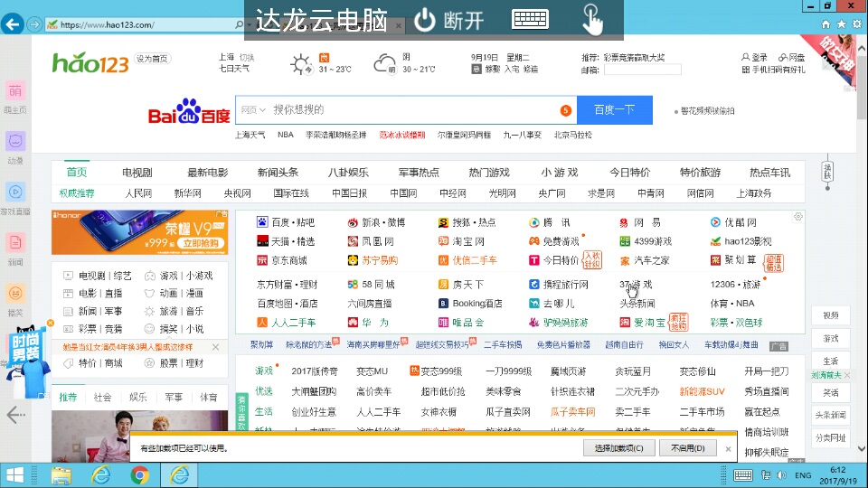Screen dimensions: 868x488
Task: Close the add-on notification bar
Action: coord(728,449)
